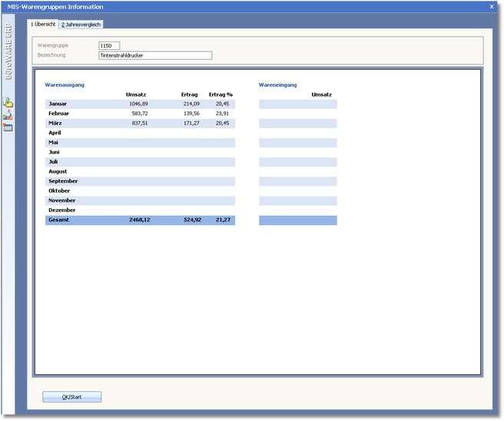Click the calendar table sidebar icon
Viewport: 504px width, 421px height.
coord(8,127)
